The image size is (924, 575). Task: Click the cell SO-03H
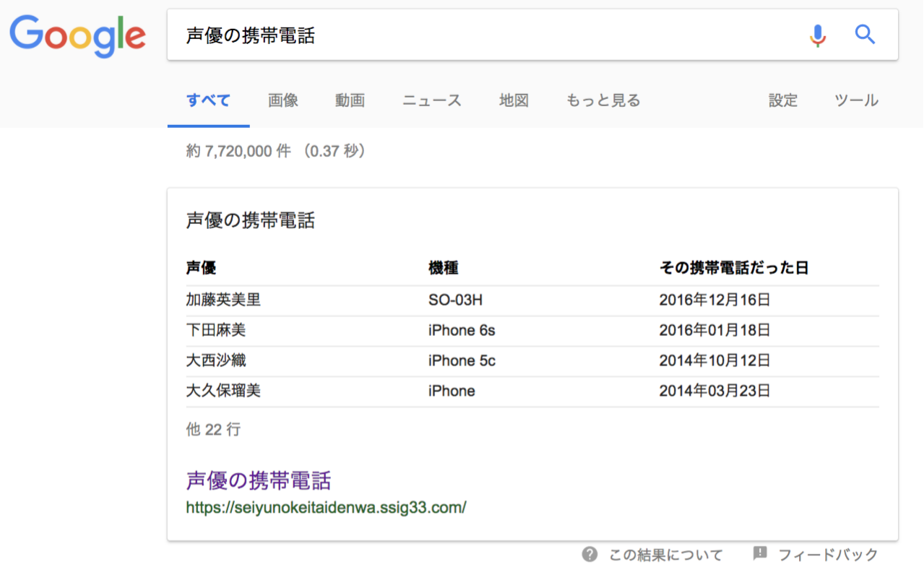coord(455,300)
